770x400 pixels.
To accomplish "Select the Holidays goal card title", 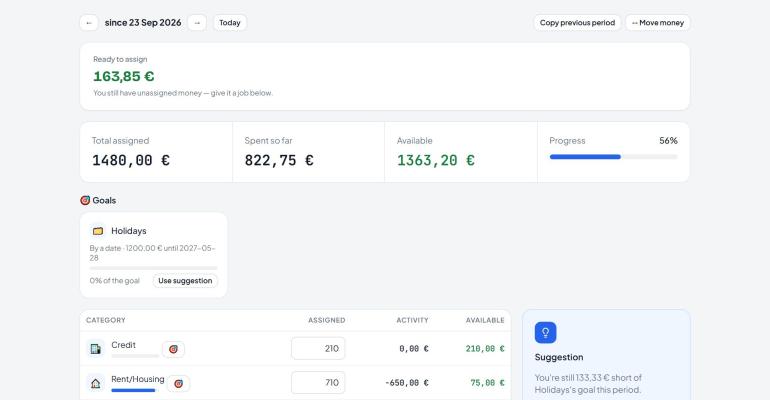I will pyautogui.click(x=129, y=231).
